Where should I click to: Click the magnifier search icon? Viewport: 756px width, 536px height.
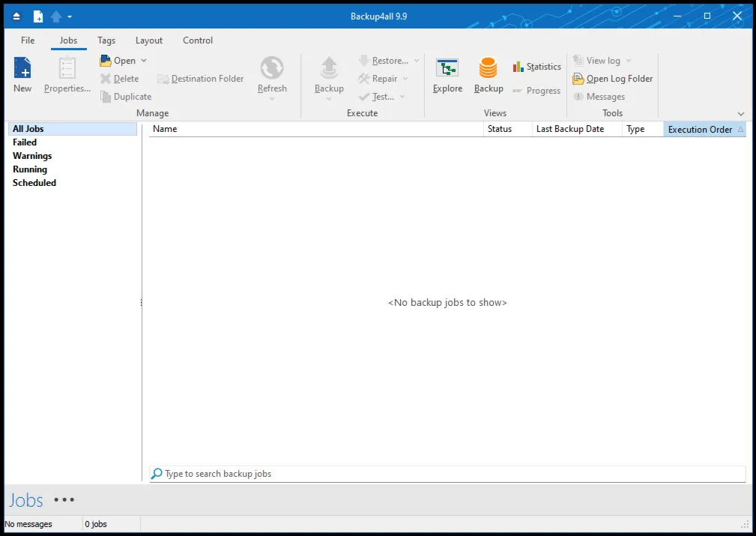tap(156, 474)
